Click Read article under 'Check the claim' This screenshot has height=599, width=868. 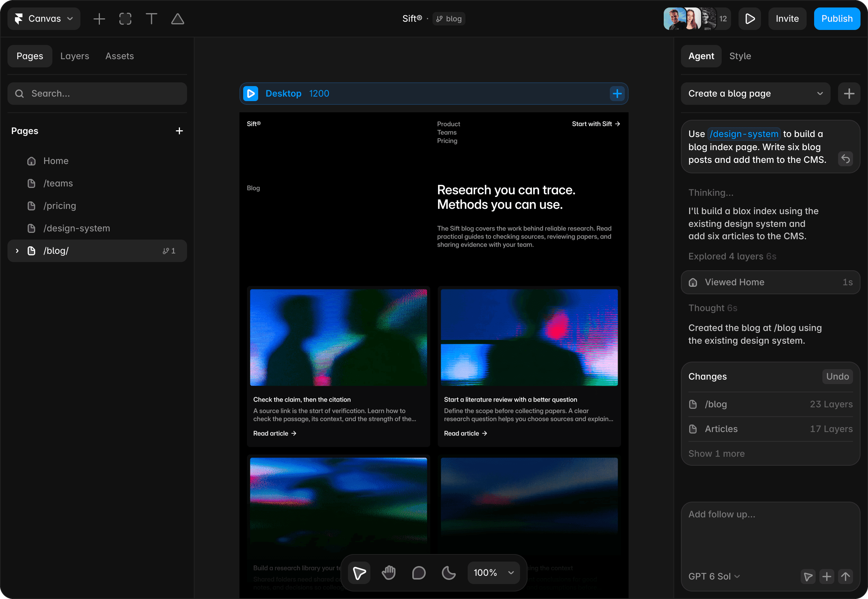(275, 434)
